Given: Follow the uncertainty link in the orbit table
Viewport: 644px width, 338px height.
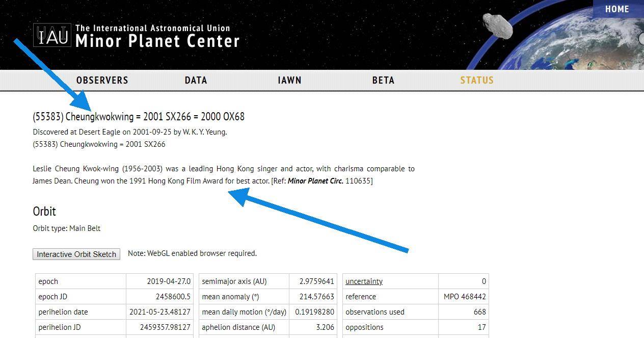Looking at the screenshot, I should pos(364,281).
